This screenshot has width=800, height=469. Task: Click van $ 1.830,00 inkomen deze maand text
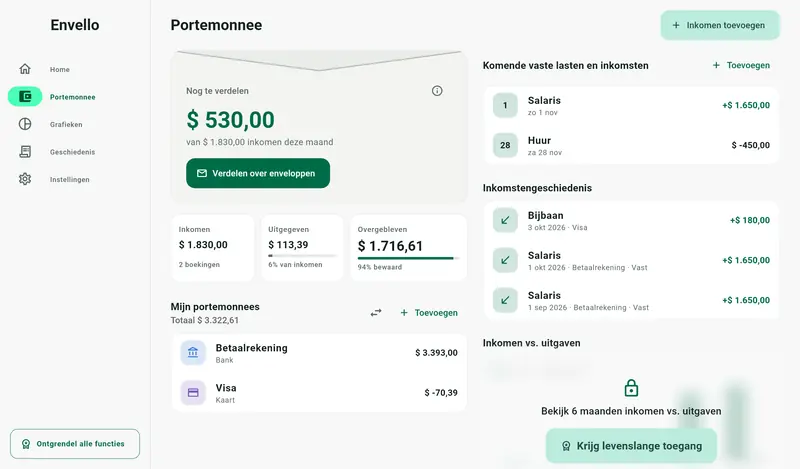click(260, 142)
